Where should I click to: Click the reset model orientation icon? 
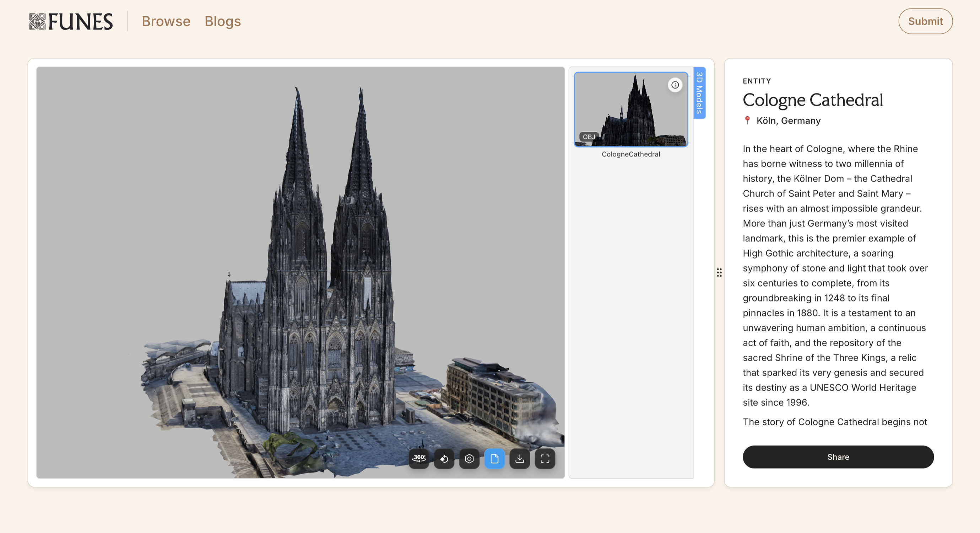(x=444, y=458)
